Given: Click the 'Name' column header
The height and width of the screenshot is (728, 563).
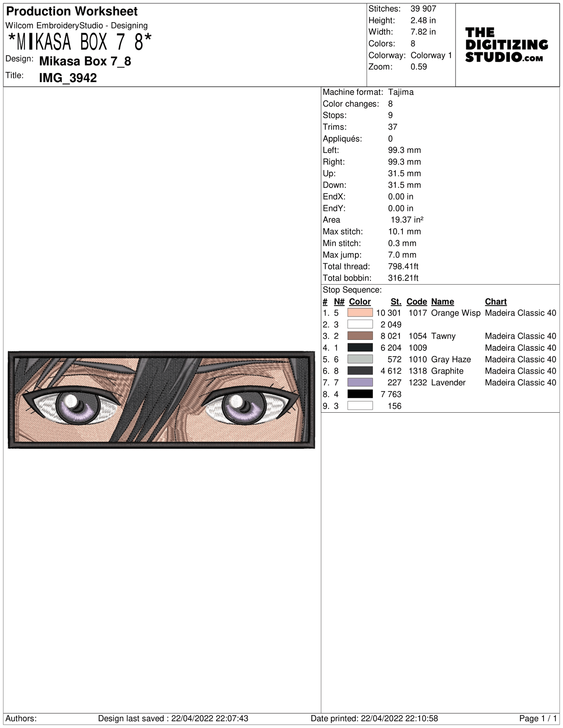Looking at the screenshot, I should click(443, 302).
